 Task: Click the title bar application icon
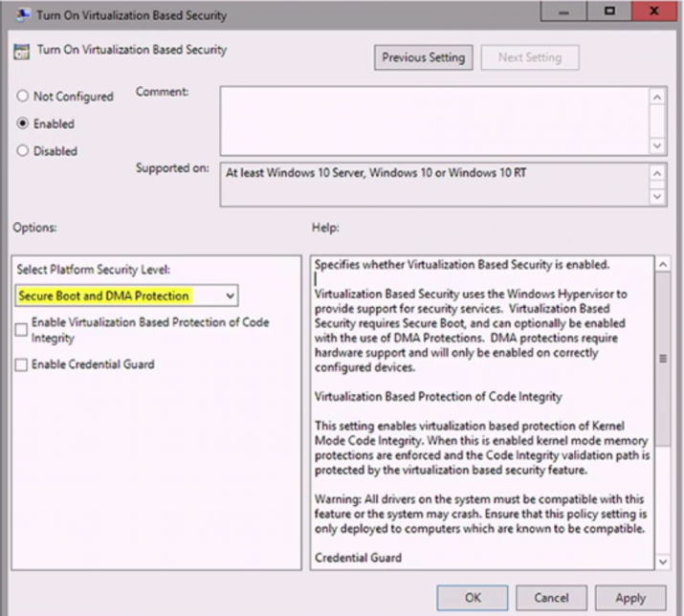[22, 14]
